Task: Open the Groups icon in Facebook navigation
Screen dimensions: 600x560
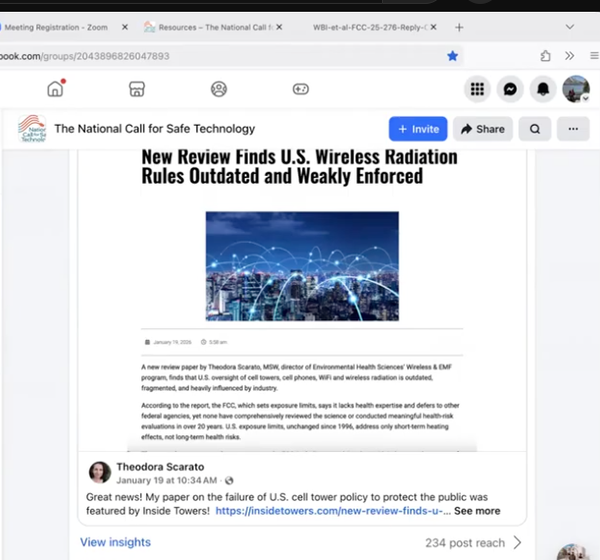Action: pyautogui.click(x=219, y=89)
